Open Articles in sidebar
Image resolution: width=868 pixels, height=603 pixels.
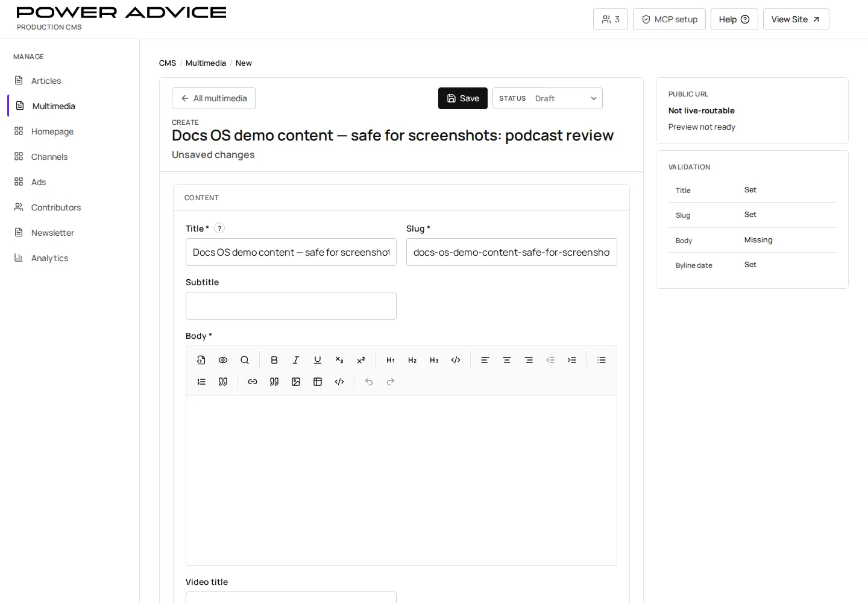coord(69,81)
